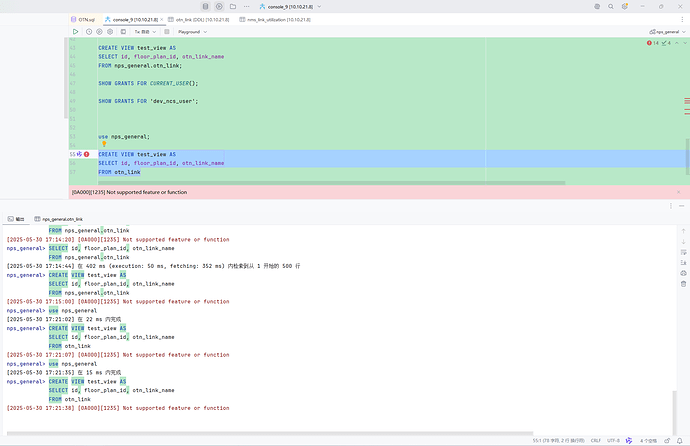Click the step icon beside line number 55
Image resolution: width=690 pixels, height=446 pixels.
79,154
